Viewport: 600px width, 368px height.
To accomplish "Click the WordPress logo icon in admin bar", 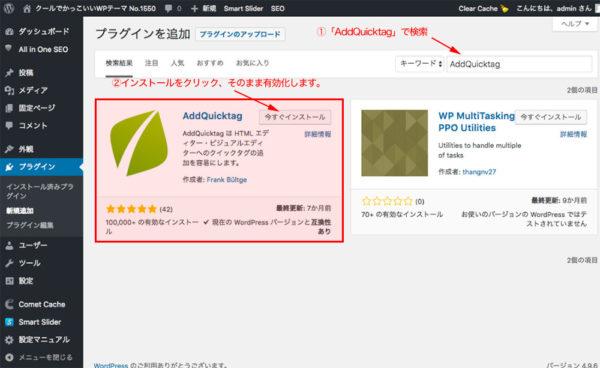I will (8, 8).
